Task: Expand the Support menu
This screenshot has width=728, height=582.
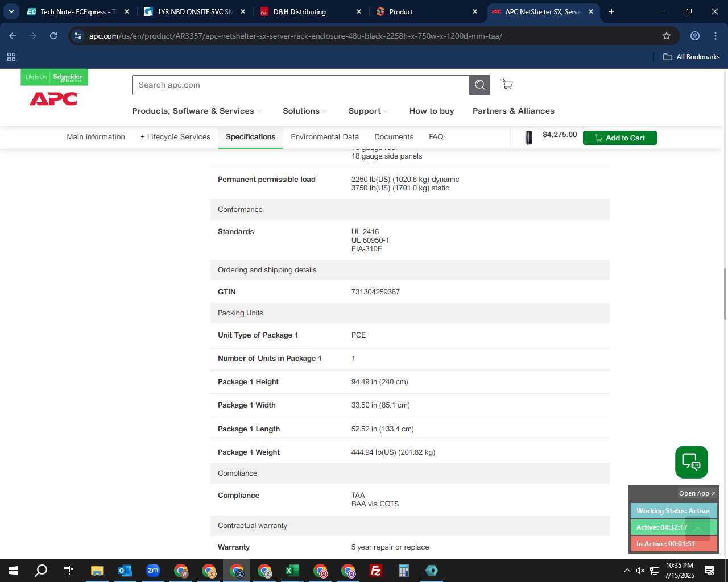Action: point(368,111)
